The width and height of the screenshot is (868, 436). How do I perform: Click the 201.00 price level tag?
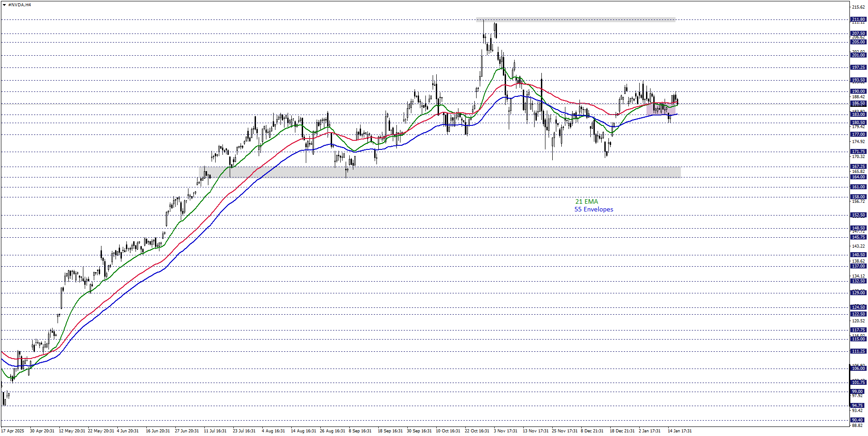pos(858,55)
